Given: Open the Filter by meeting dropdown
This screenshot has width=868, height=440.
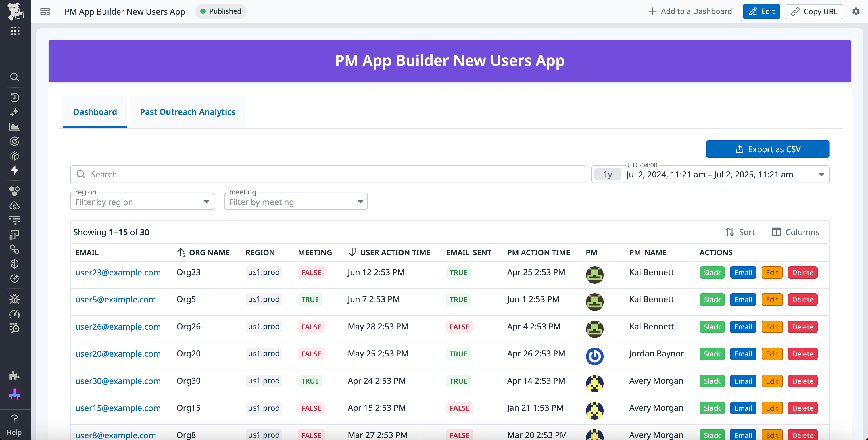Looking at the screenshot, I should [x=295, y=201].
